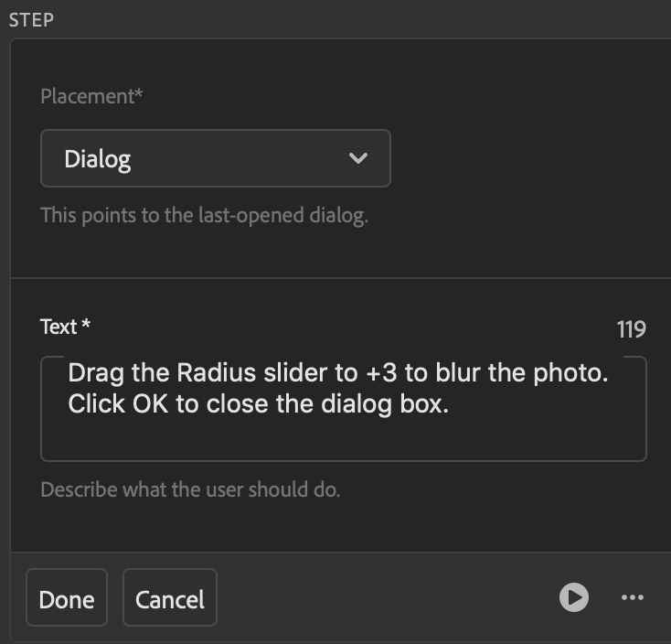This screenshot has height=644, width=671.
Task: Open the Placement dropdown showing Dialog
Action: pyautogui.click(x=215, y=158)
